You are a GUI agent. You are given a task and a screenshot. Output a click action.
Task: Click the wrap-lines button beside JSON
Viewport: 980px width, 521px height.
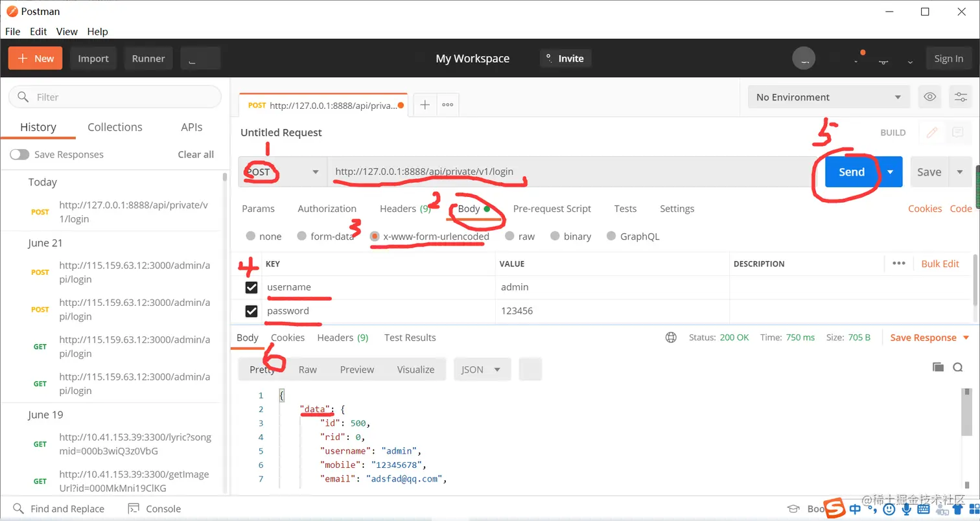point(530,369)
